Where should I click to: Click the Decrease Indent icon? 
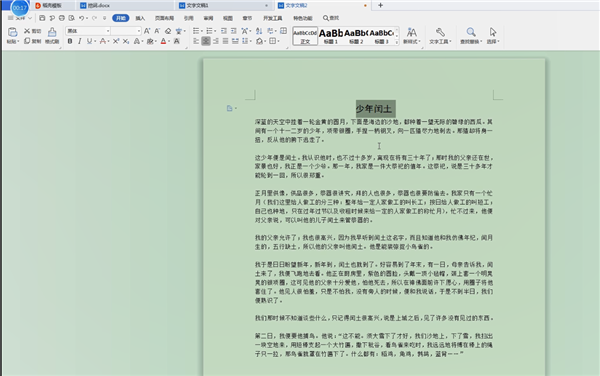(224, 31)
